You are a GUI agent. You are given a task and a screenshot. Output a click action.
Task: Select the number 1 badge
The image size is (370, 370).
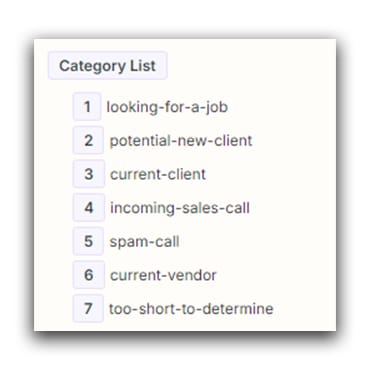click(x=87, y=107)
